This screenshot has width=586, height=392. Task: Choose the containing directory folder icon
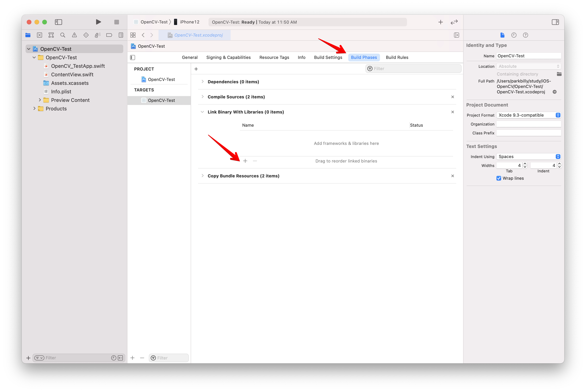(x=559, y=74)
